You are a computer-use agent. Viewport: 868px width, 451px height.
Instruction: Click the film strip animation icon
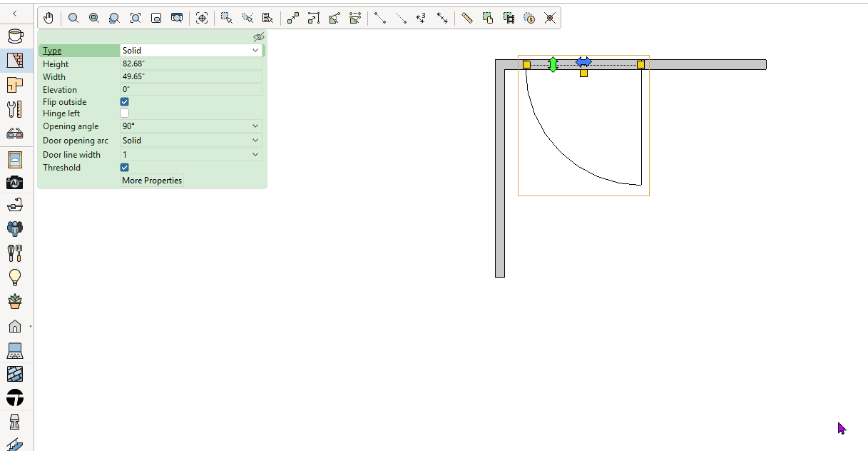tap(509, 18)
